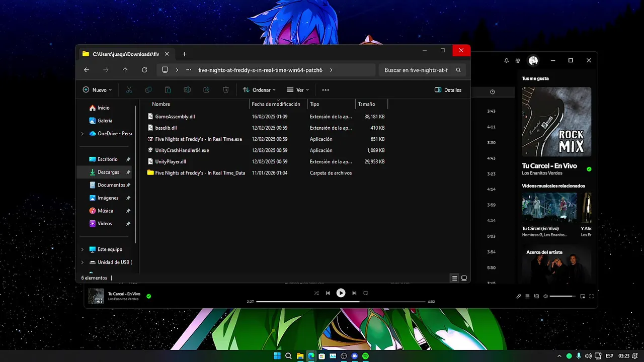The height and width of the screenshot is (362, 644).
Task: Open a new File Explorer tab
Action: pos(184,54)
